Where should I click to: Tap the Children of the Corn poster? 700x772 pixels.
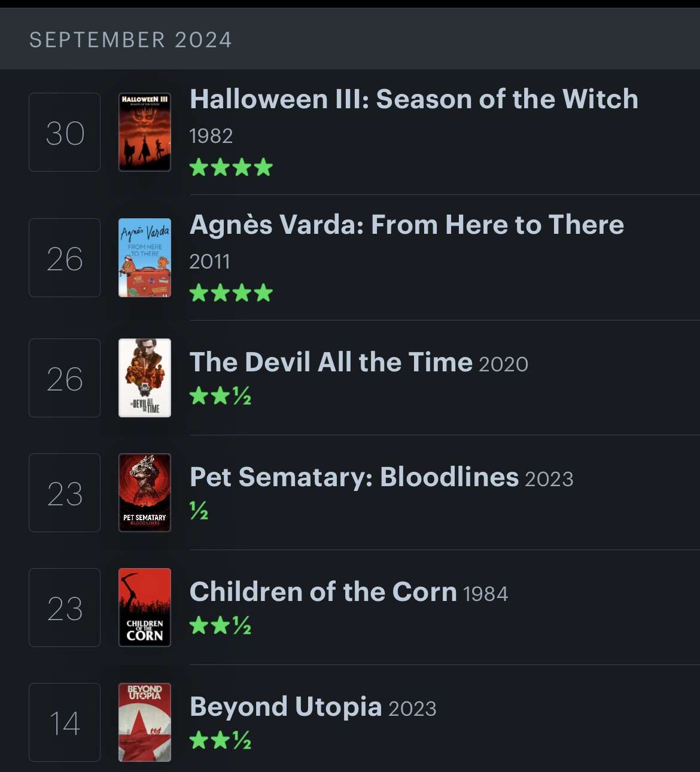145,608
